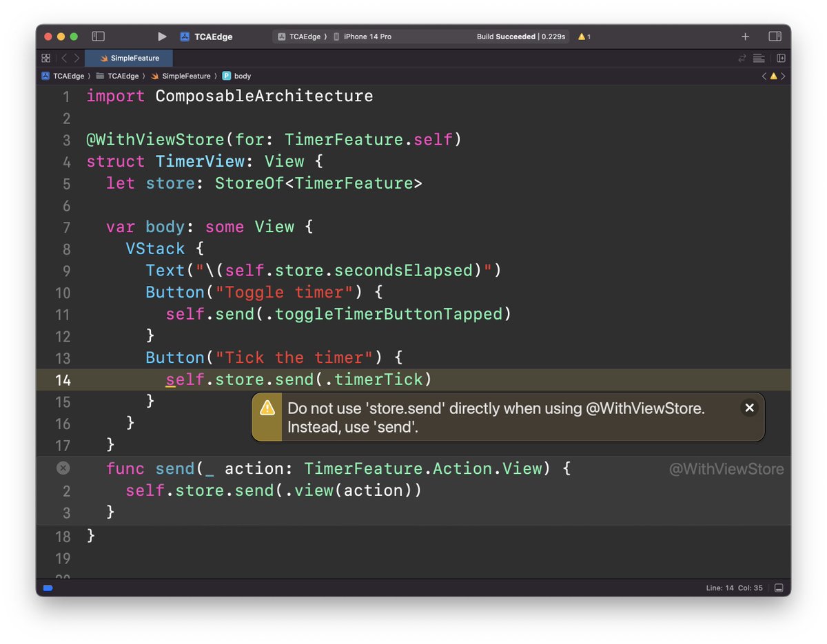Screen dimensions: 827x644
Task: Collapse the @WithViewStore macro expansion
Action: (63, 468)
